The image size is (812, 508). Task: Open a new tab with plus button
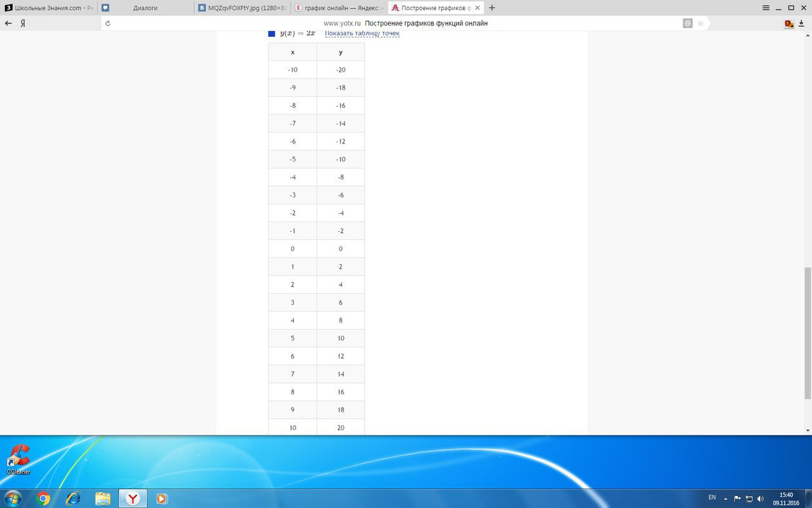click(x=492, y=8)
